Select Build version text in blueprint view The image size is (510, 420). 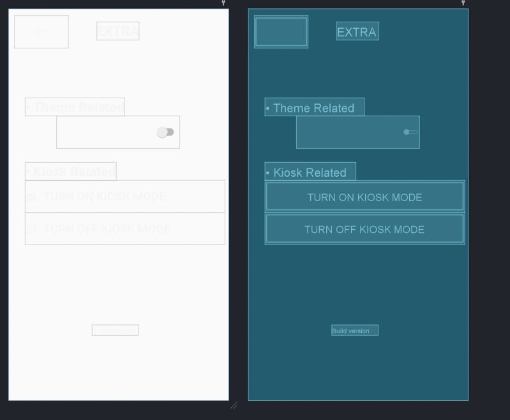(355, 330)
